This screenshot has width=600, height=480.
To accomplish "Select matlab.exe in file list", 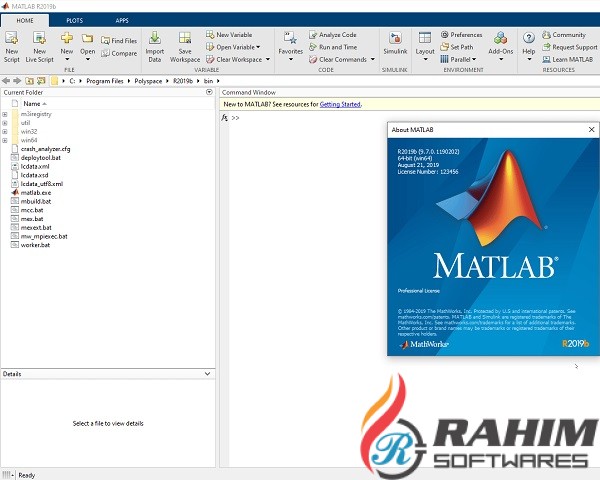I will [36, 193].
